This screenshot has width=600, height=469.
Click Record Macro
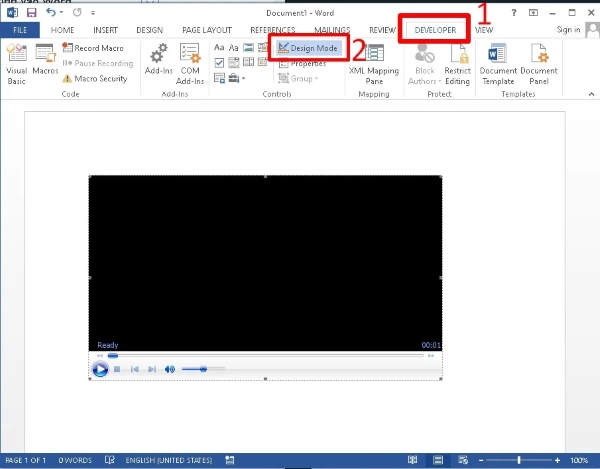(x=95, y=48)
